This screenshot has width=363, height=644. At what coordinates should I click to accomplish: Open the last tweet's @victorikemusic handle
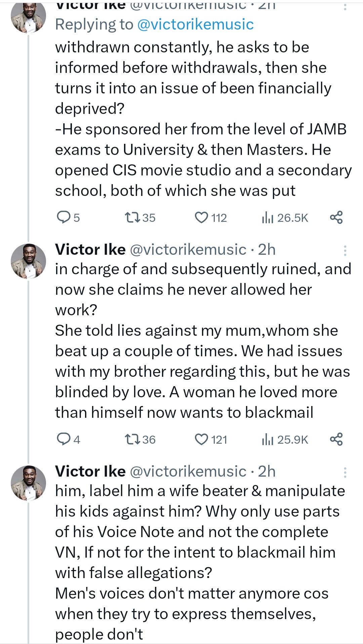188,471
